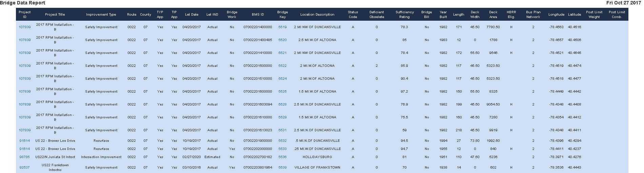Click project ID 91614 in bridge 5532 row
This screenshot has width=644, height=173.
point(24,141)
